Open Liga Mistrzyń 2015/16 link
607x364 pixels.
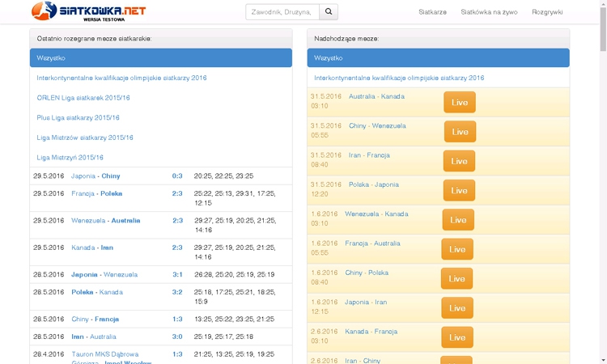point(70,158)
